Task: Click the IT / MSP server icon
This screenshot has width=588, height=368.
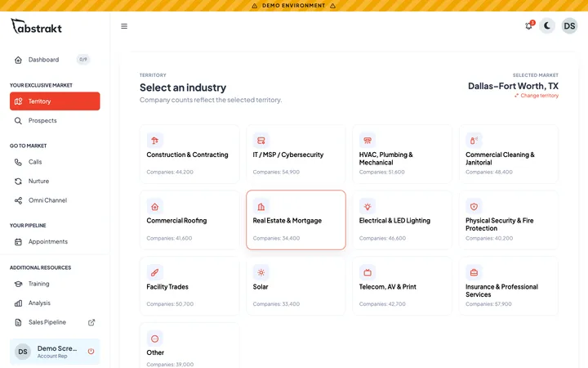Action: click(x=261, y=141)
